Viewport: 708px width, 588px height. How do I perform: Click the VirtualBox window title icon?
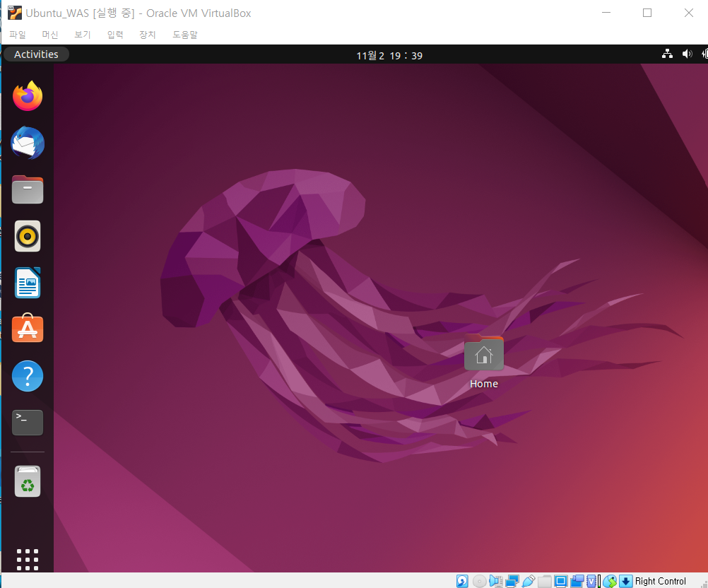pyautogui.click(x=14, y=13)
